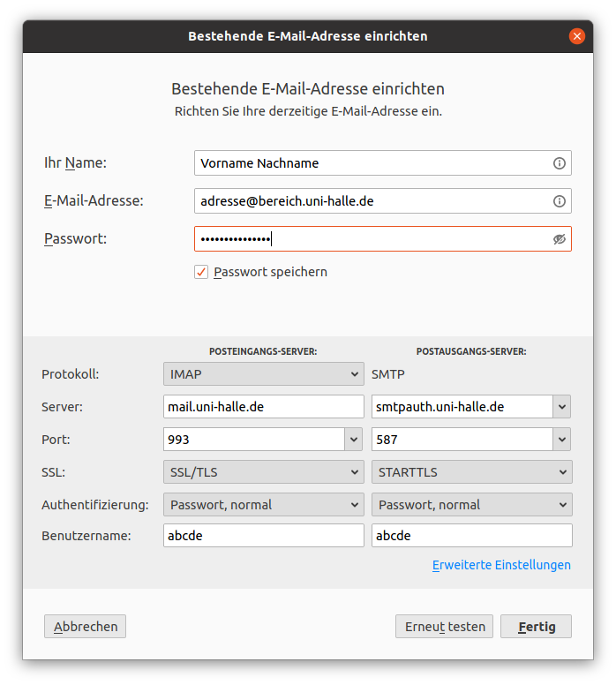Screen dimensions: 616x685
Task: Uncheck the 'Passwort speichern' checkbox
Action: pos(201,272)
